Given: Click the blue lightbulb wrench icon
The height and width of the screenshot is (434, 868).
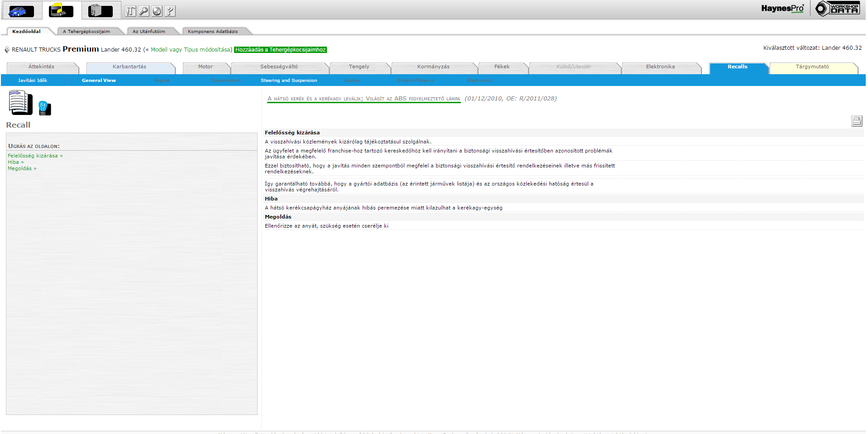Looking at the screenshot, I should coord(44,108).
